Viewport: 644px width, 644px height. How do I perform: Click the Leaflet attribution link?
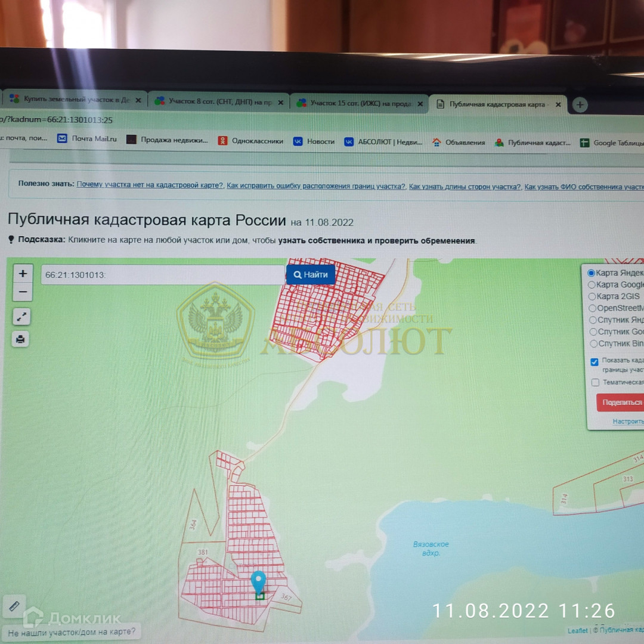pyautogui.click(x=577, y=631)
